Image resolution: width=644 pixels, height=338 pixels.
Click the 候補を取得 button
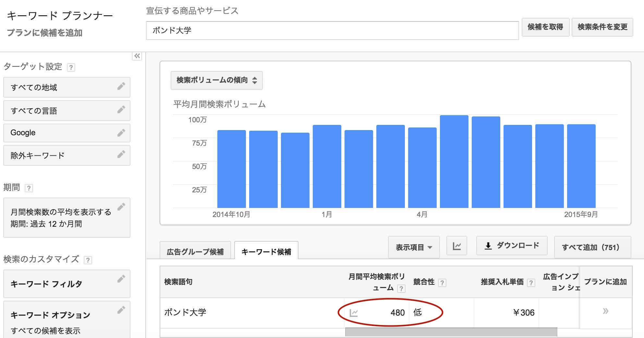point(545,27)
